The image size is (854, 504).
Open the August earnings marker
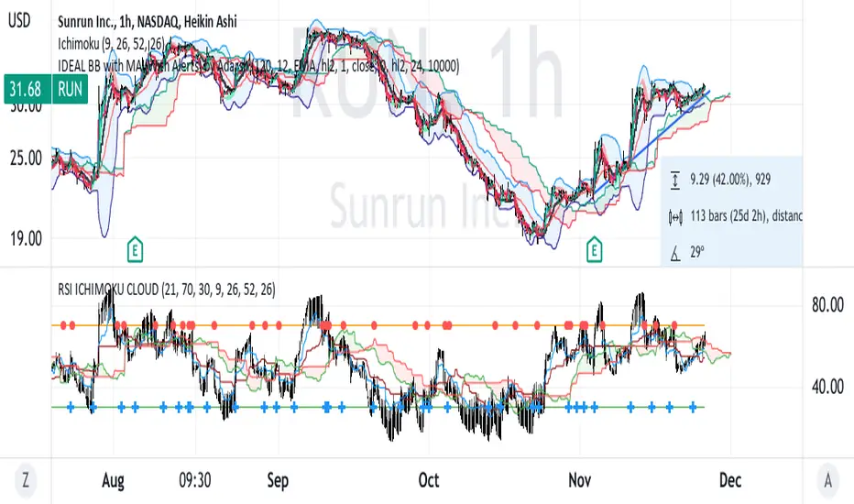point(135,250)
